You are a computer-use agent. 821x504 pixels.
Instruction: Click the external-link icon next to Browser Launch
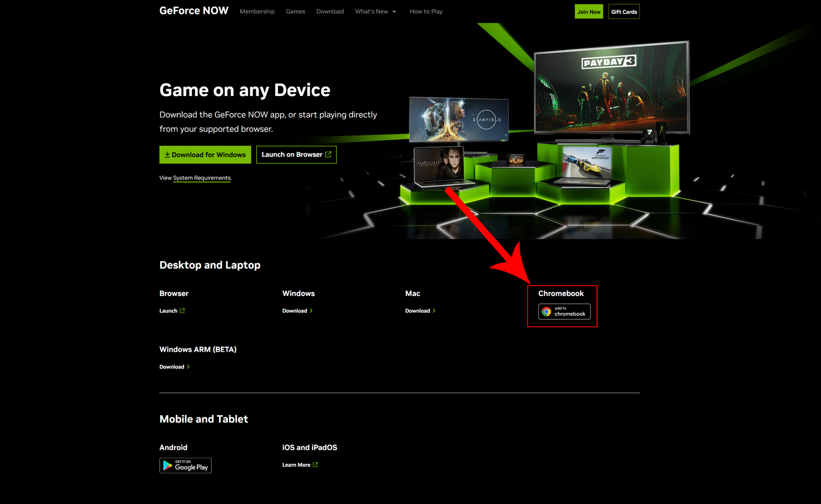tap(182, 310)
